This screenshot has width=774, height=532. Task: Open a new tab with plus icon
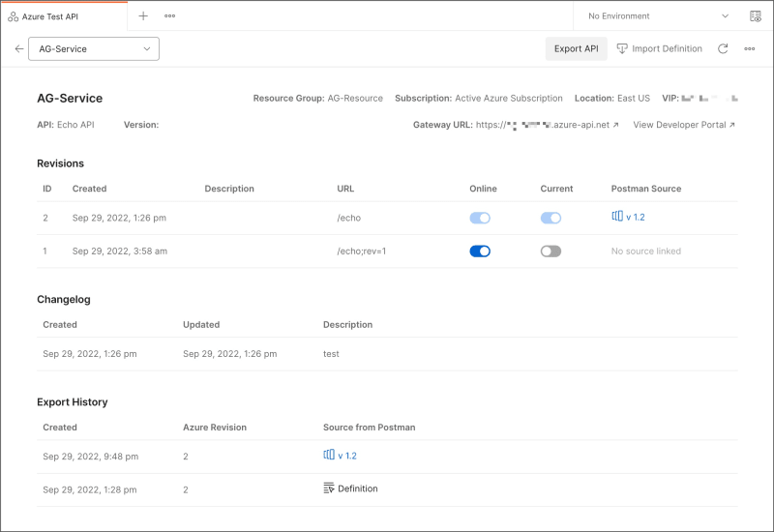(143, 16)
